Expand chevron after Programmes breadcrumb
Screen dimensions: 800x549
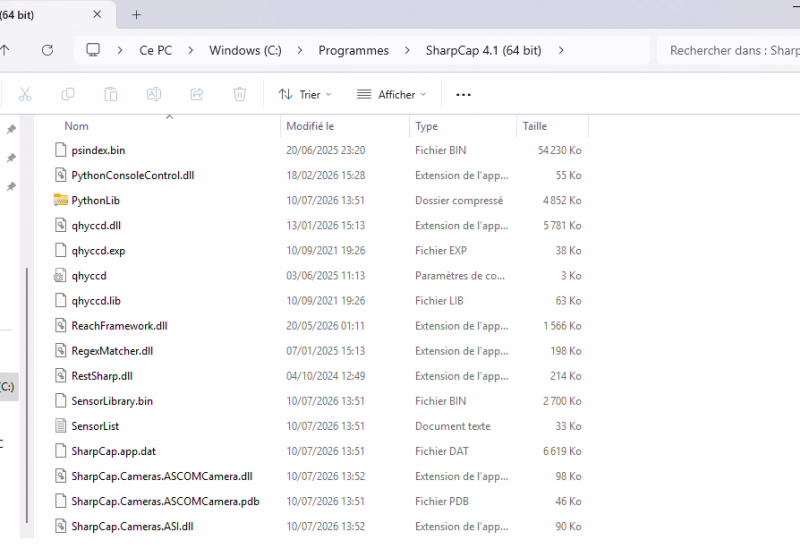point(407,50)
